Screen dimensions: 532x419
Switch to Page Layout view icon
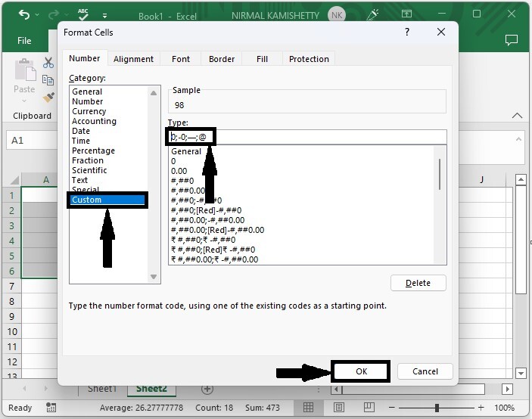click(338, 407)
